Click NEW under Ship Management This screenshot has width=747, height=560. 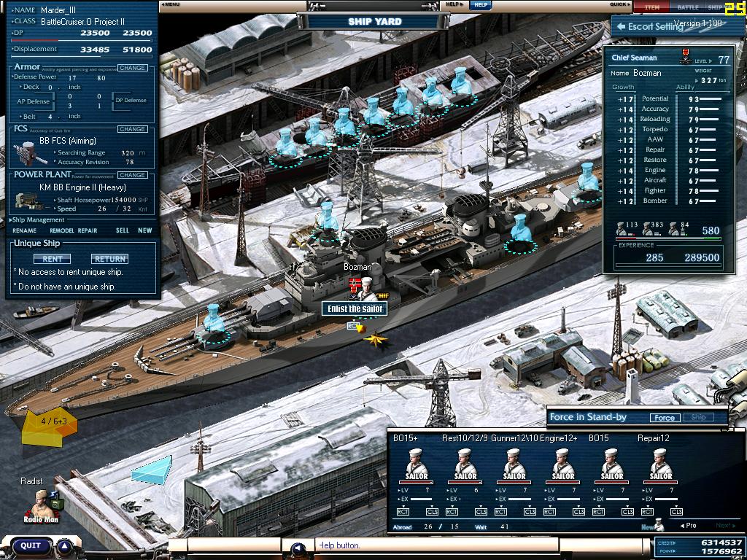pos(145,230)
